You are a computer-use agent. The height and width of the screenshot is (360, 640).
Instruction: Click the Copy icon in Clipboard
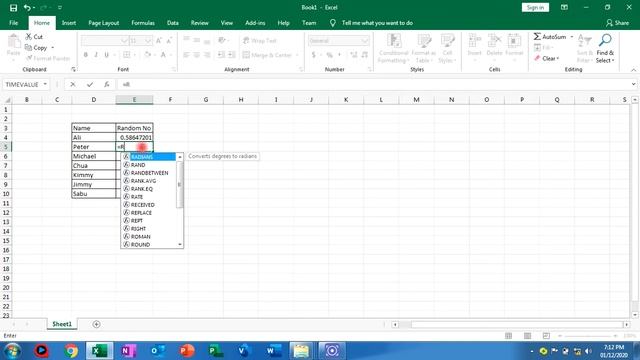pos(28,48)
